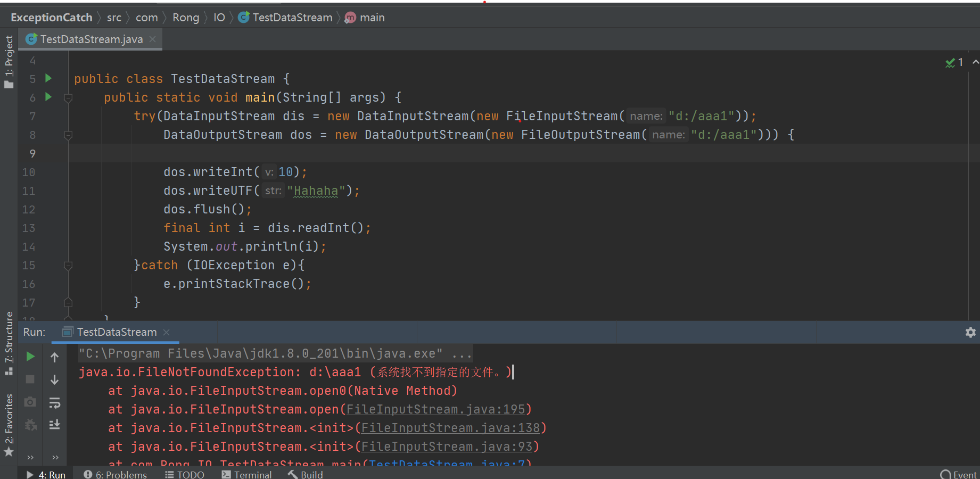Click Rong breadcrumb in navigation bar
Image resolution: width=980 pixels, height=479 pixels.
[186, 18]
